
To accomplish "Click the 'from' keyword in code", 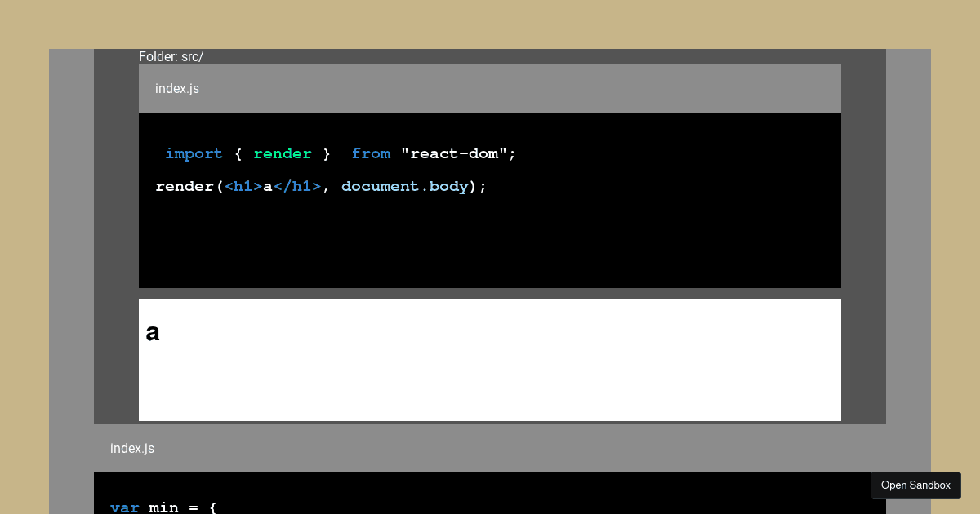I will [371, 153].
